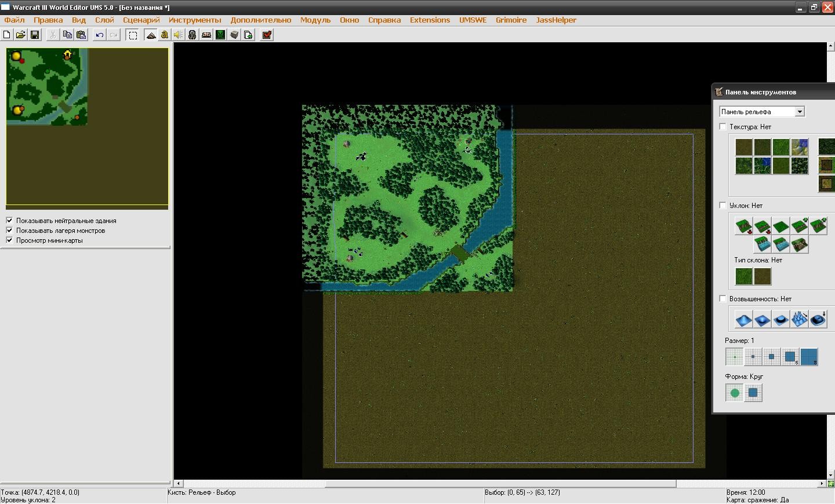
Task: Select the shallow water cliff tool
Action: tap(781, 244)
